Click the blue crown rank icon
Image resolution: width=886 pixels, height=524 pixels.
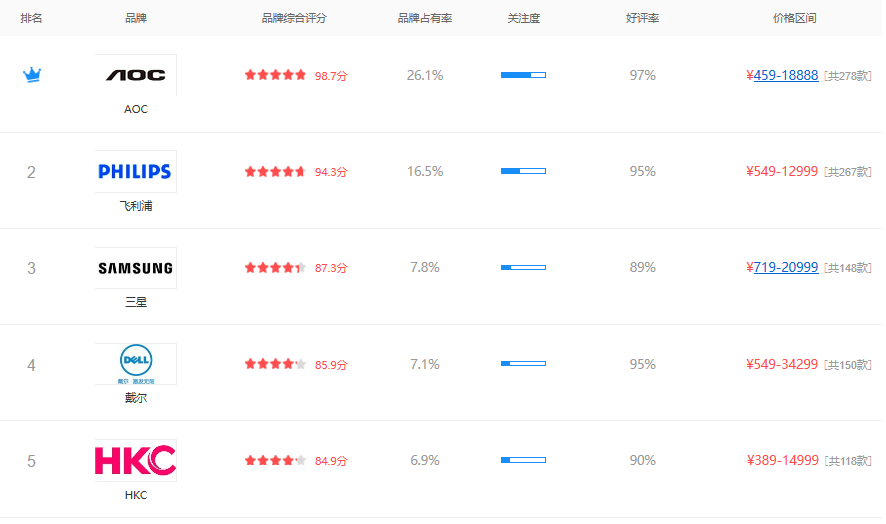(x=32, y=75)
